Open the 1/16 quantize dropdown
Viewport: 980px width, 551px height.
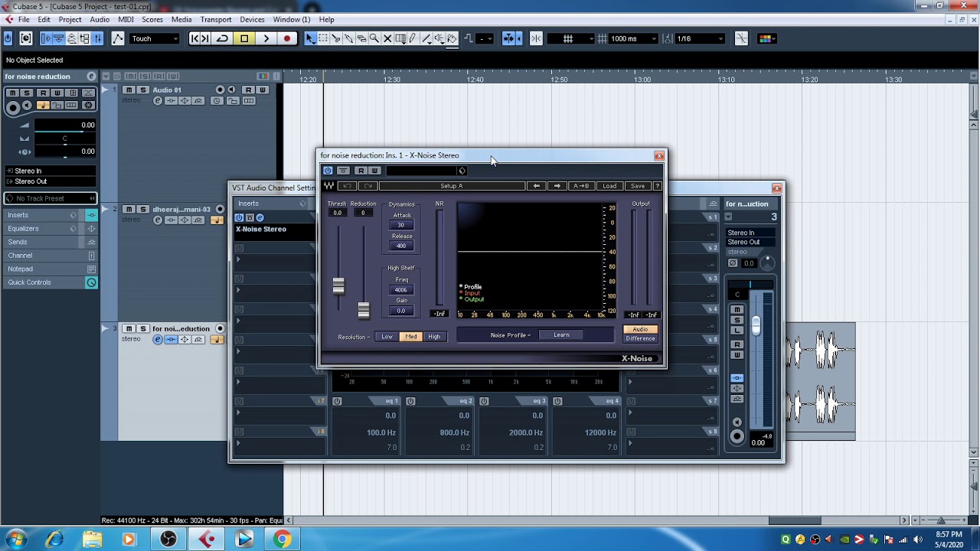pos(700,38)
